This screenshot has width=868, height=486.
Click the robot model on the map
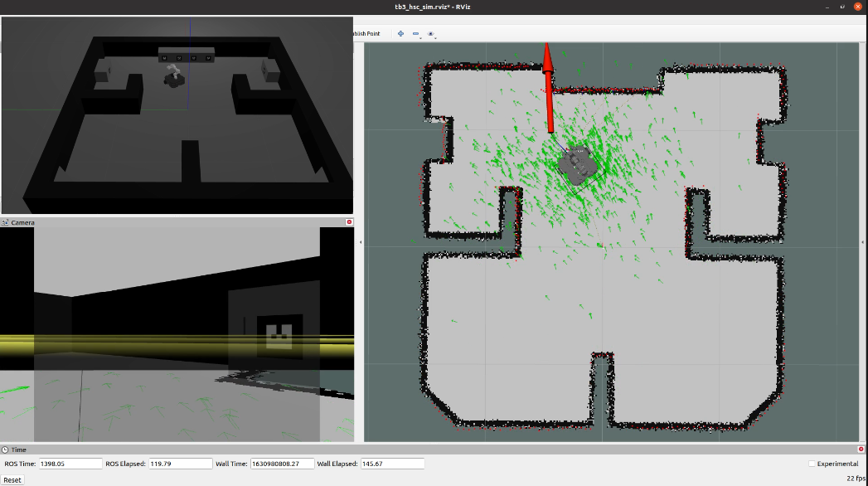tap(578, 162)
